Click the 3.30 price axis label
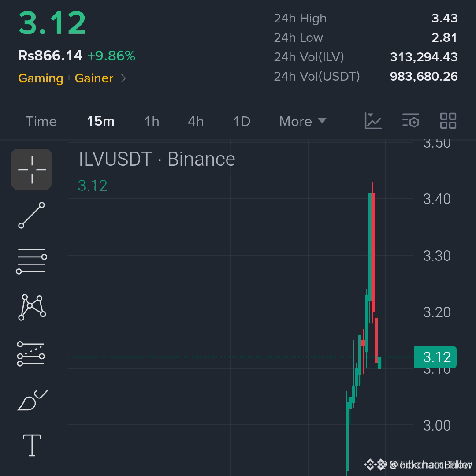The width and height of the screenshot is (476, 476). click(437, 256)
